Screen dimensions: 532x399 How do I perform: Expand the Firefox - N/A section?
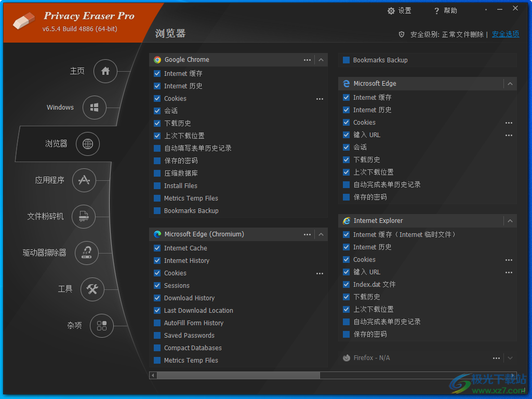click(510, 357)
